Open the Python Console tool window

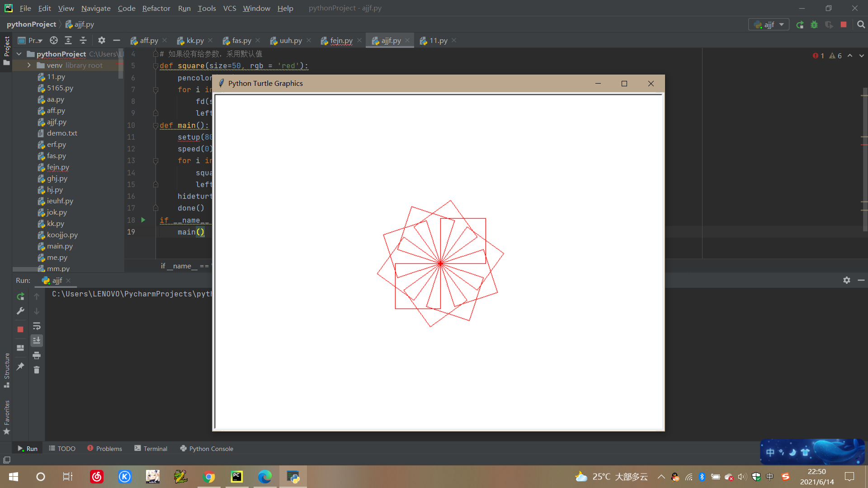coord(207,449)
